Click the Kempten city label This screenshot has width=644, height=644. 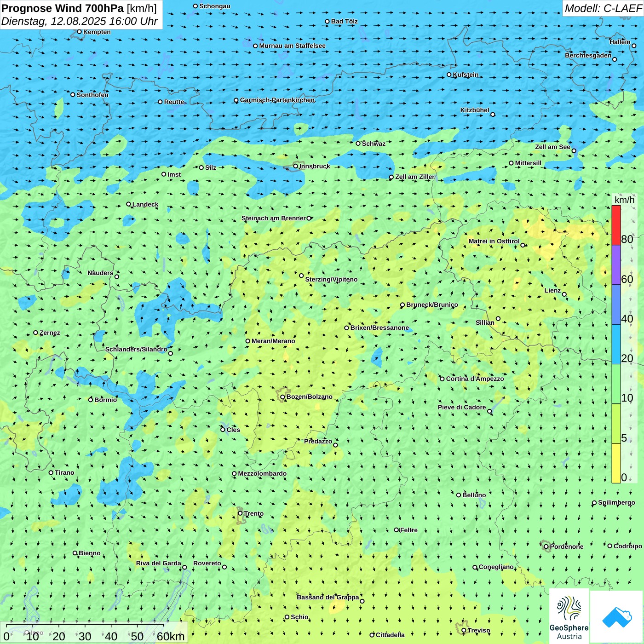pyautogui.click(x=97, y=32)
